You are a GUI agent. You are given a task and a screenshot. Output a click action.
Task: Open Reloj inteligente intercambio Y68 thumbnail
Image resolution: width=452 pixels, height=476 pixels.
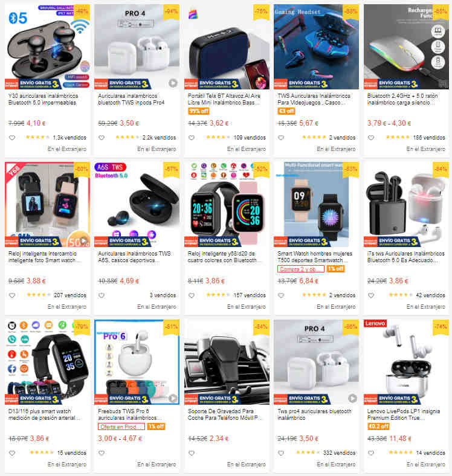click(47, 204)
